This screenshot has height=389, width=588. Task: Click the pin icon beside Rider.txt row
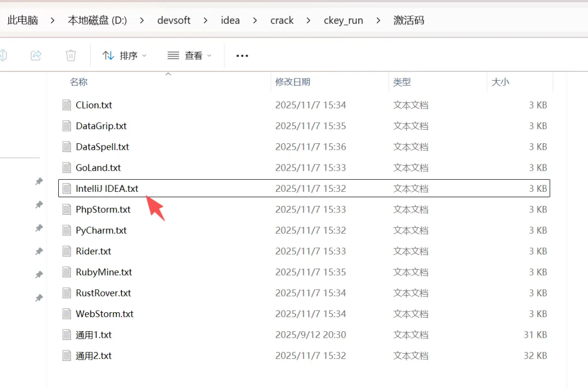39,251
